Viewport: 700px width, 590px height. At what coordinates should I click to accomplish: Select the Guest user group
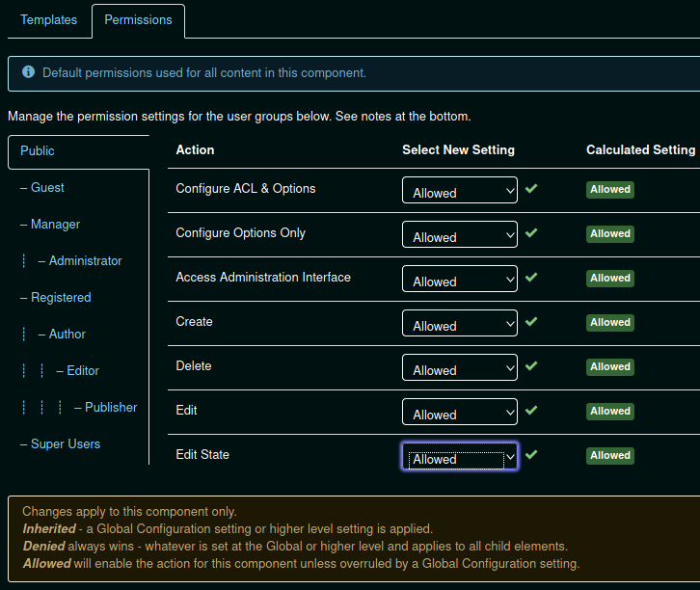point(47,188)
